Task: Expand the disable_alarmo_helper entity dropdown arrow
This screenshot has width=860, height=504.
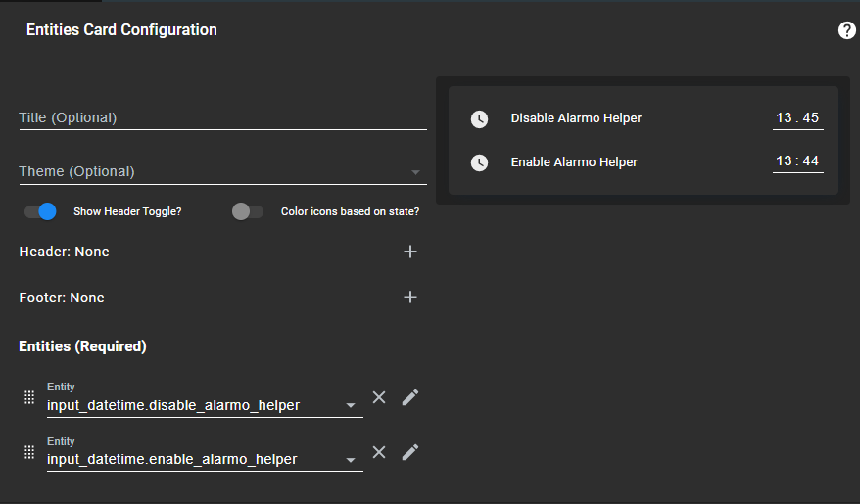Action: 351,405
